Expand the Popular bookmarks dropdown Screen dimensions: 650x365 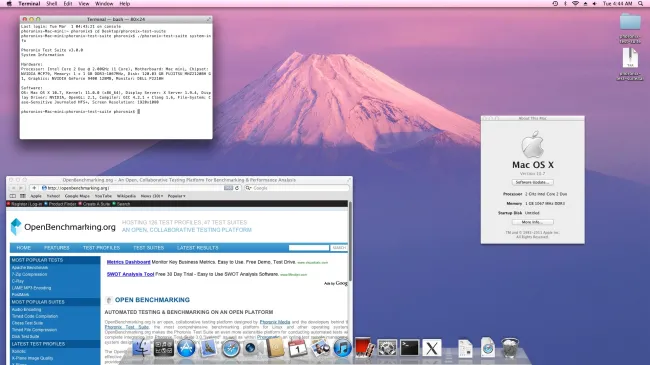(x=177, y=196)
